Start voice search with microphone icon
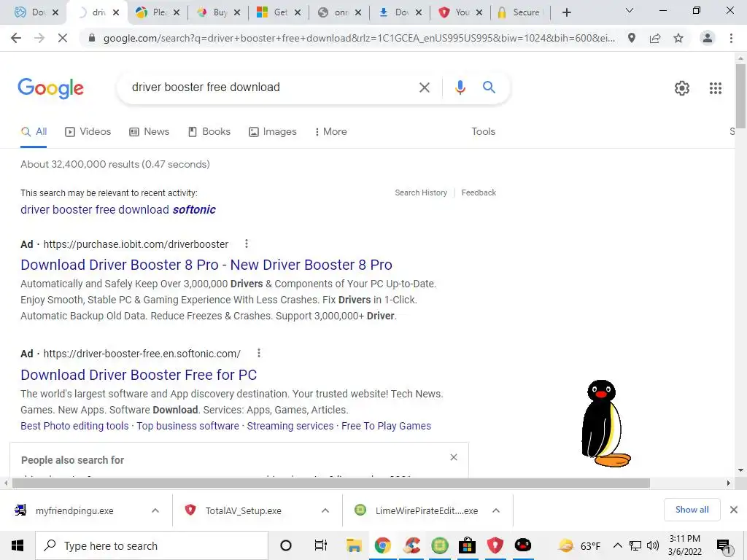The image size is (747, 560). click(460, 87)
